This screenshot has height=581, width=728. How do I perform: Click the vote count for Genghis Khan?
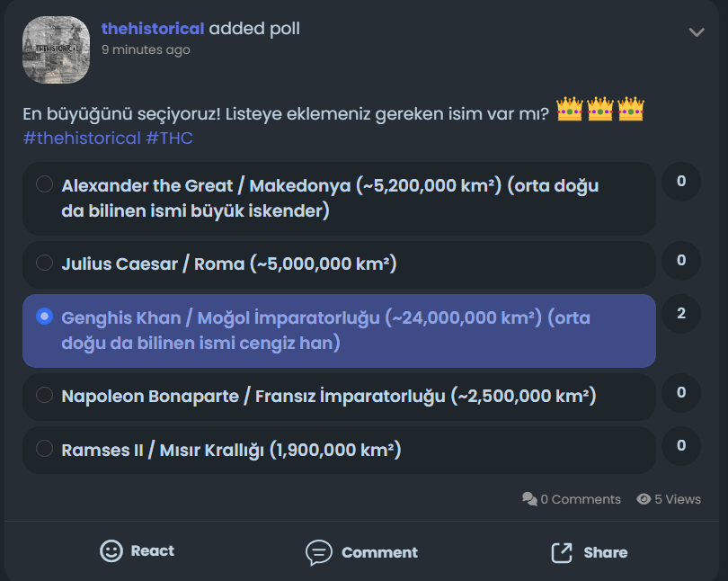click(681, 314)
